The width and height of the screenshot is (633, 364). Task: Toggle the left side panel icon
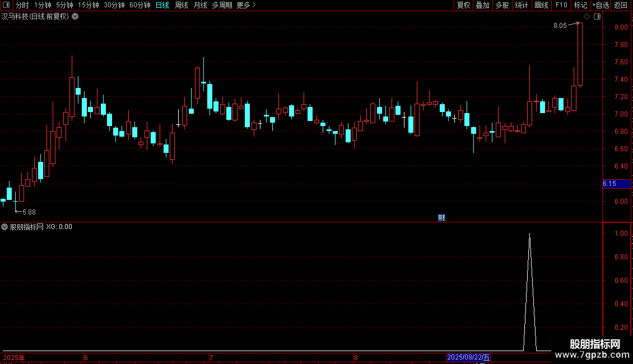pos(6,5)
